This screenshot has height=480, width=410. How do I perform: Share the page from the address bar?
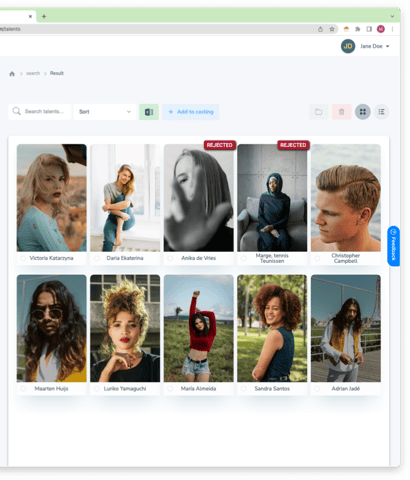coord(320,29)
